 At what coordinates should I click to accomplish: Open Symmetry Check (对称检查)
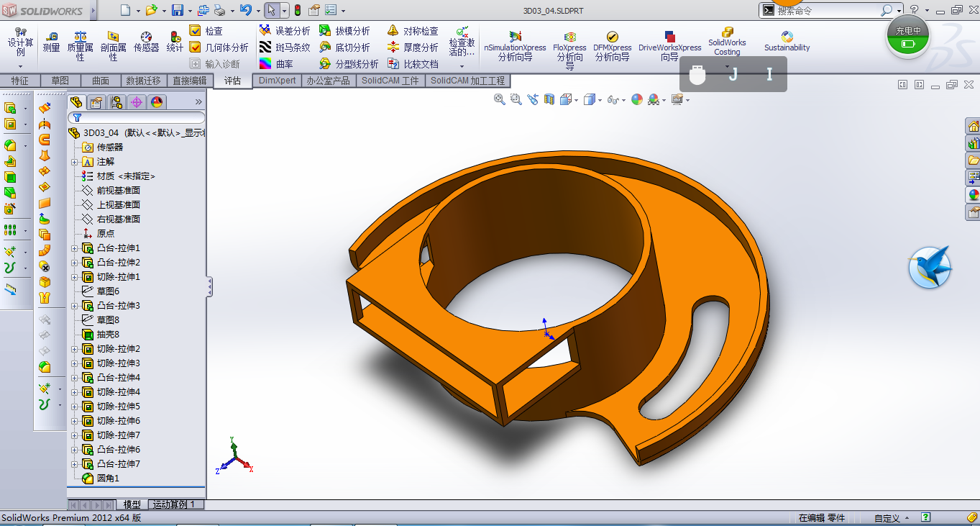[413, 31]
